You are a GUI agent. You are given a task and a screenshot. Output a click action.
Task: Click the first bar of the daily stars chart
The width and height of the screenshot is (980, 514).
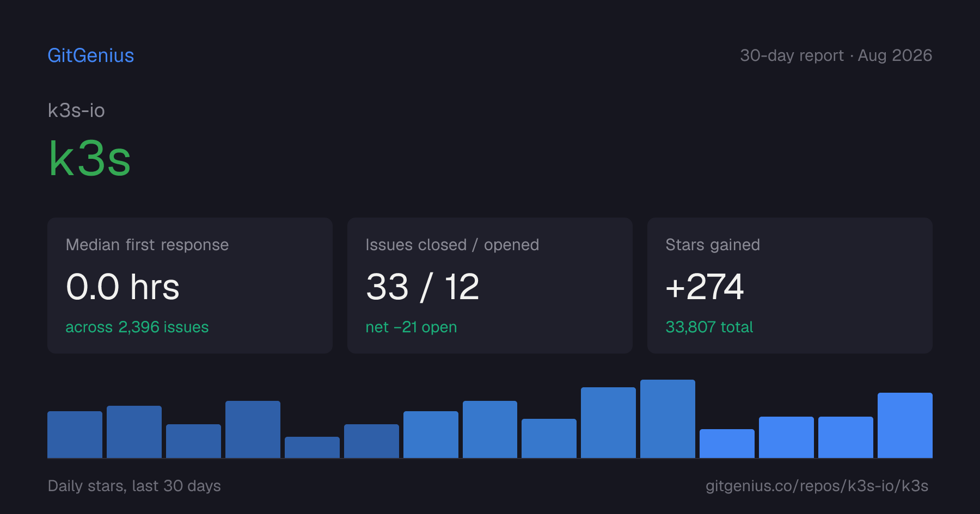tap(75, 435)
